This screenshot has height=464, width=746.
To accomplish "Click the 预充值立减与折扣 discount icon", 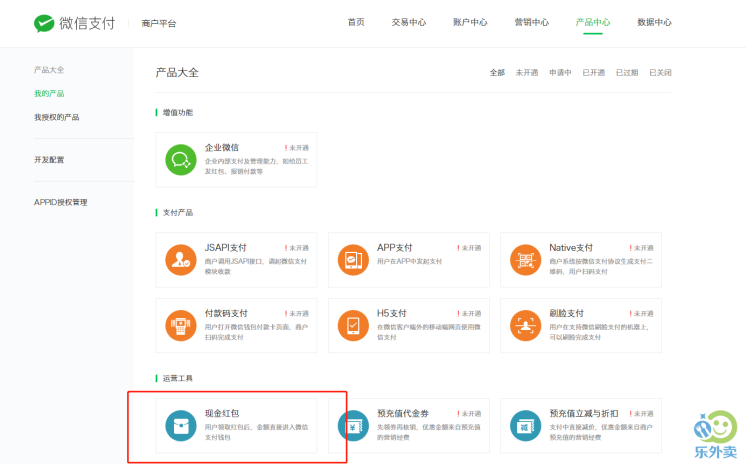I will point(525,425).
